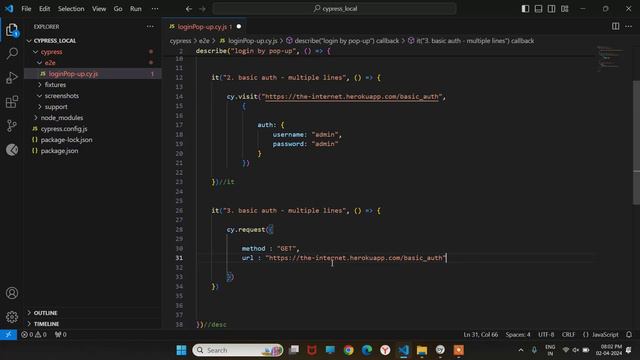Click the cypress_local command center search box

click(334, 9)
